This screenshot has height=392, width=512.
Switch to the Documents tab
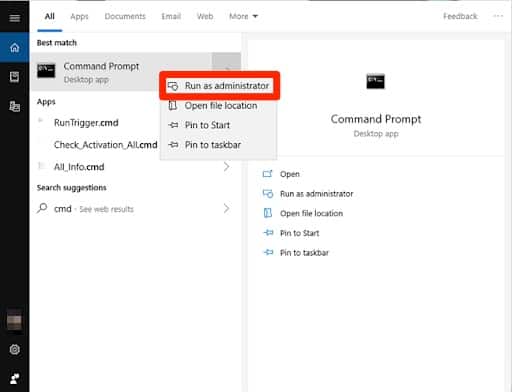[x=125, y=16]
